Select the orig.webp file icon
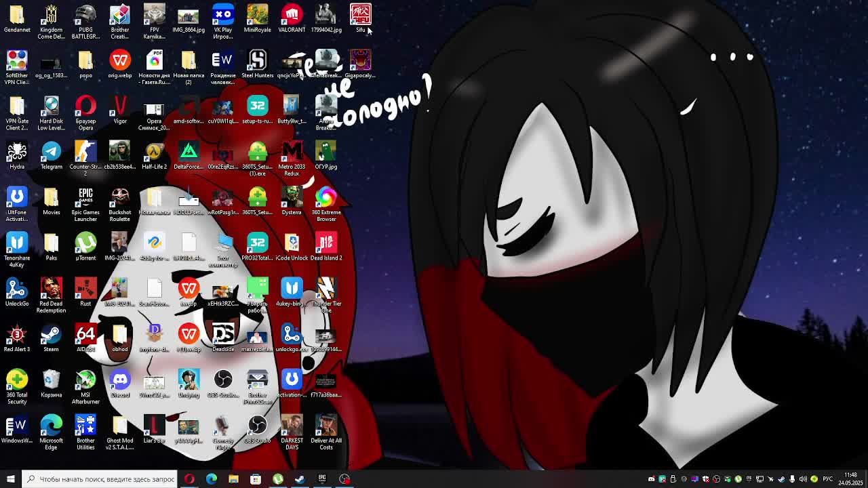The image size is (868, 488). (120, 64)
